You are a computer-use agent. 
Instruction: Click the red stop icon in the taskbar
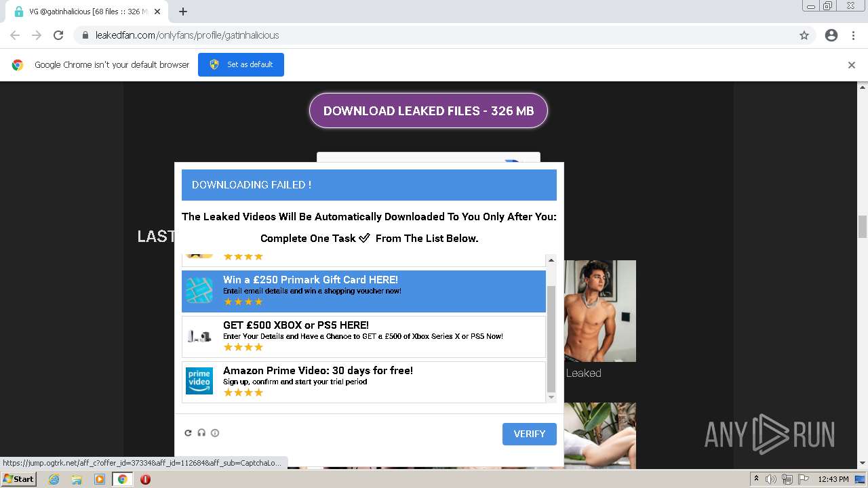[x=145, y=479]
